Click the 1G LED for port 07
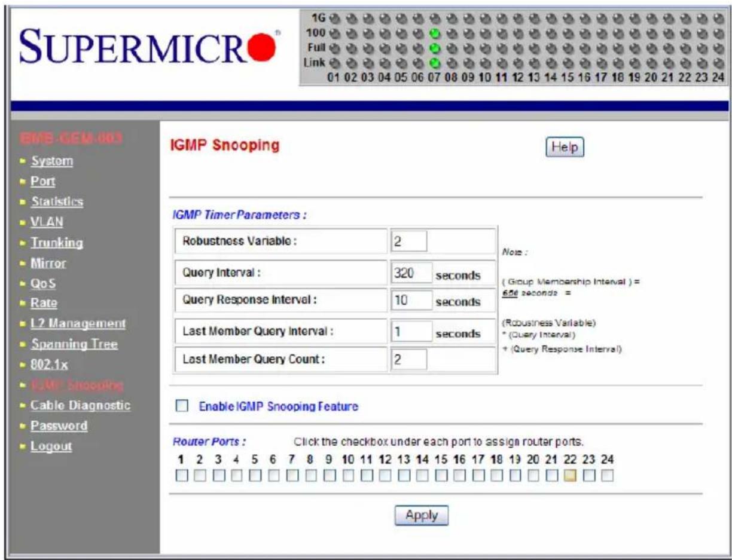This screenshot has height=560, width=732. click(435, 19)
